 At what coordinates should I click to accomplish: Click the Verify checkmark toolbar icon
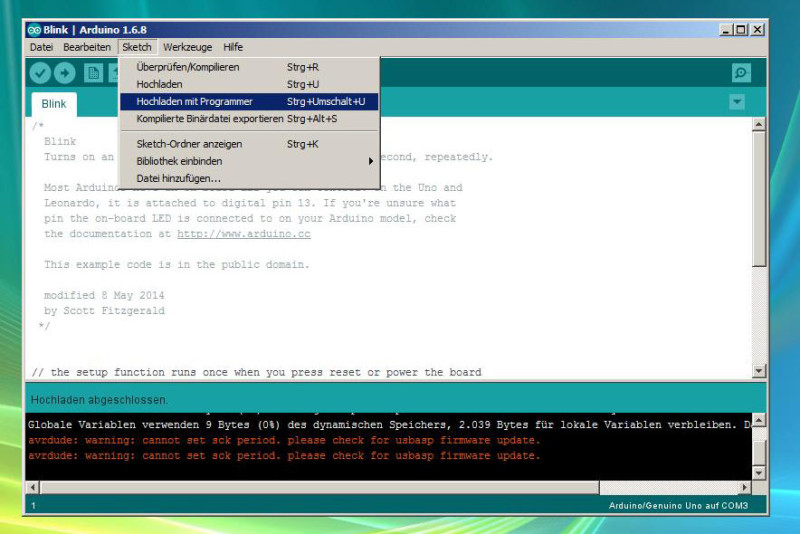(40, 73)
